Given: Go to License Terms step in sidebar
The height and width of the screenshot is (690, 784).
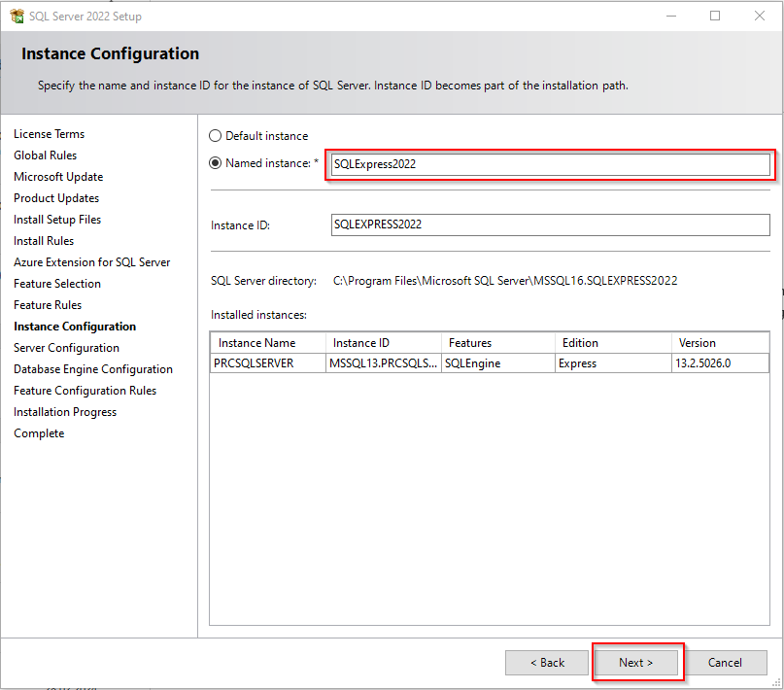Looking at the screenshot, I should tap(50, 134).
